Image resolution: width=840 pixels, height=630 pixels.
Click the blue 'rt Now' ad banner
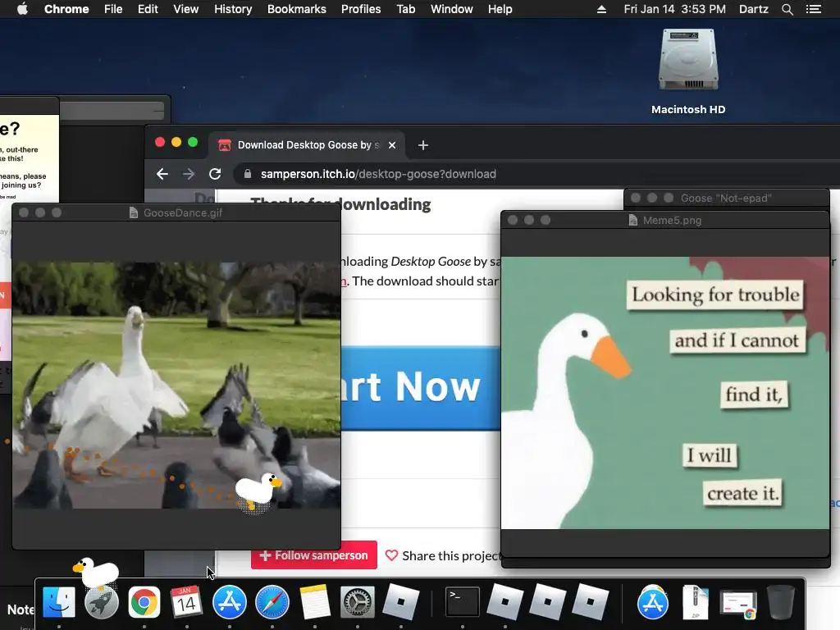pyautogui.click(x=421, y=387)
